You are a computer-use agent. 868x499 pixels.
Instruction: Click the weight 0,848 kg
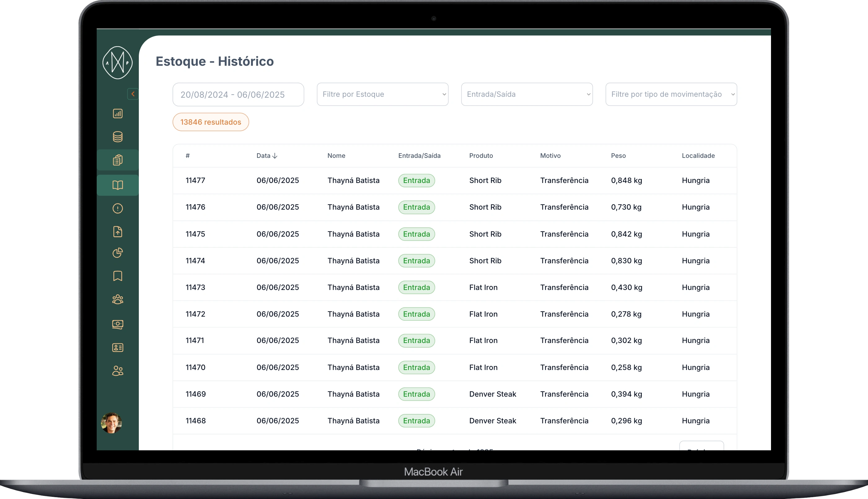626,180
